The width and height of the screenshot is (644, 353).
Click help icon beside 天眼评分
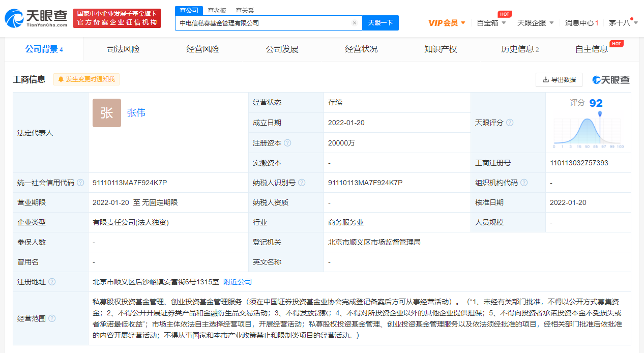(x=510, y=123)
